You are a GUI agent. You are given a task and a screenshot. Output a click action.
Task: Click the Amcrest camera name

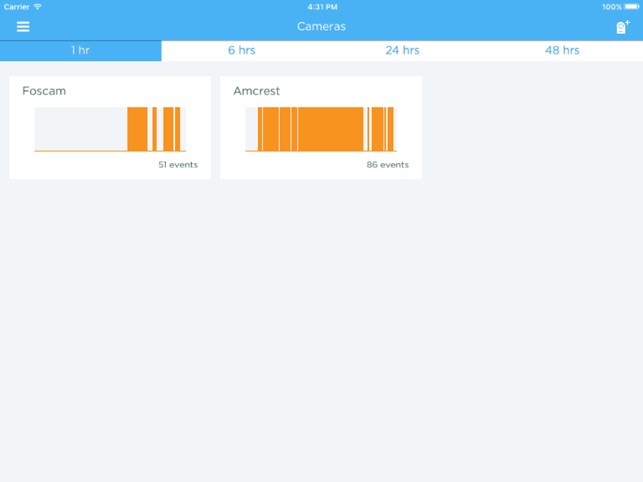[256, 91]
